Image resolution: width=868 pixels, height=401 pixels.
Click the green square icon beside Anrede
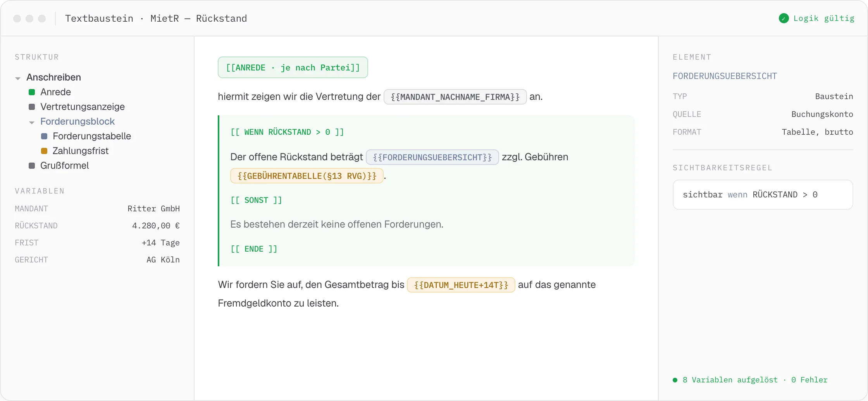(x=32, y=92)
